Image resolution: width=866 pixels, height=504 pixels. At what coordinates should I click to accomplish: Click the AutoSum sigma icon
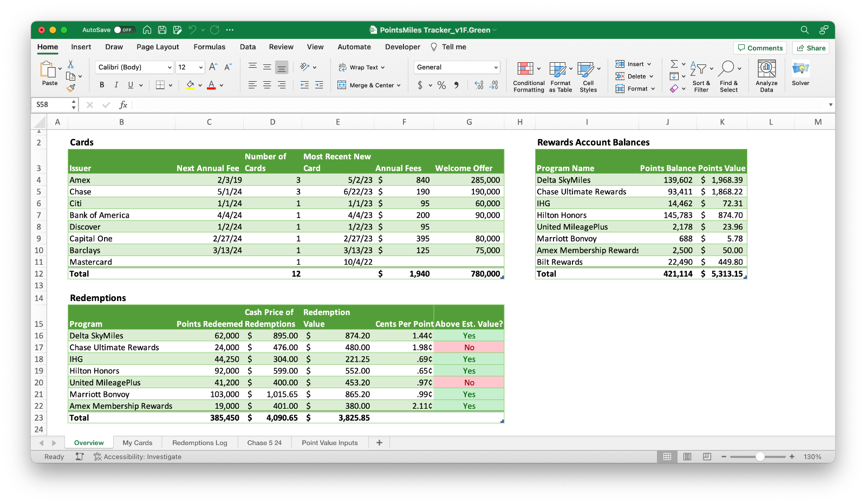[674, 64]
